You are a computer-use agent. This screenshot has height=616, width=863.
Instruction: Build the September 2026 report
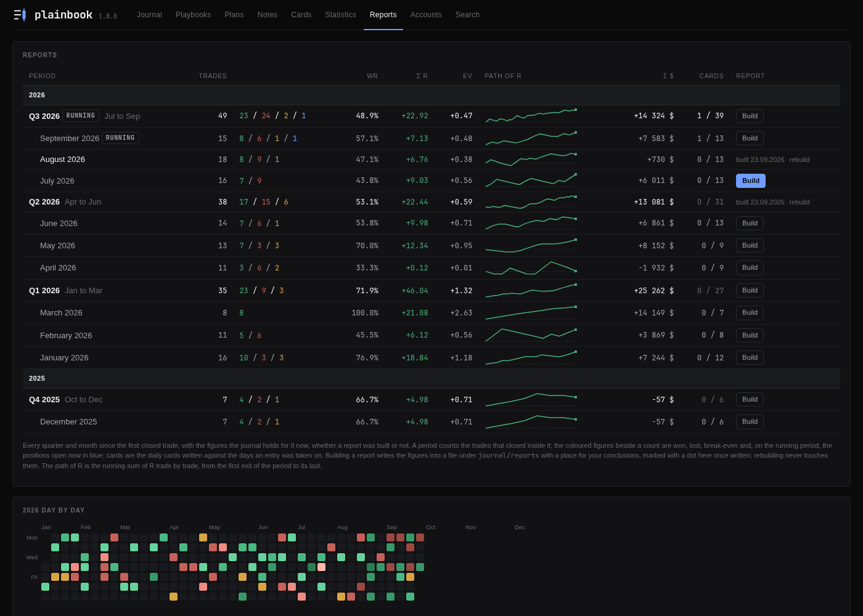750,138
